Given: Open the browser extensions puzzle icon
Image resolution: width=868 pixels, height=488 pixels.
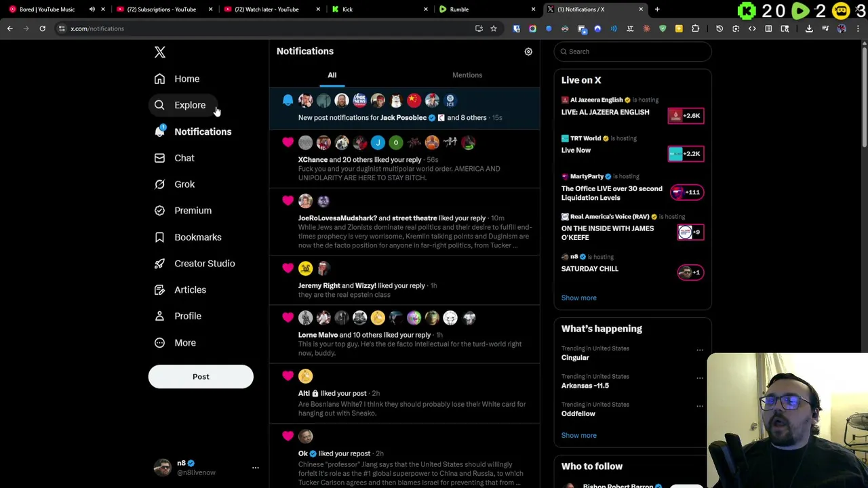Looking at the screenshot, I should pyautogui.click(x=695, y=28).
